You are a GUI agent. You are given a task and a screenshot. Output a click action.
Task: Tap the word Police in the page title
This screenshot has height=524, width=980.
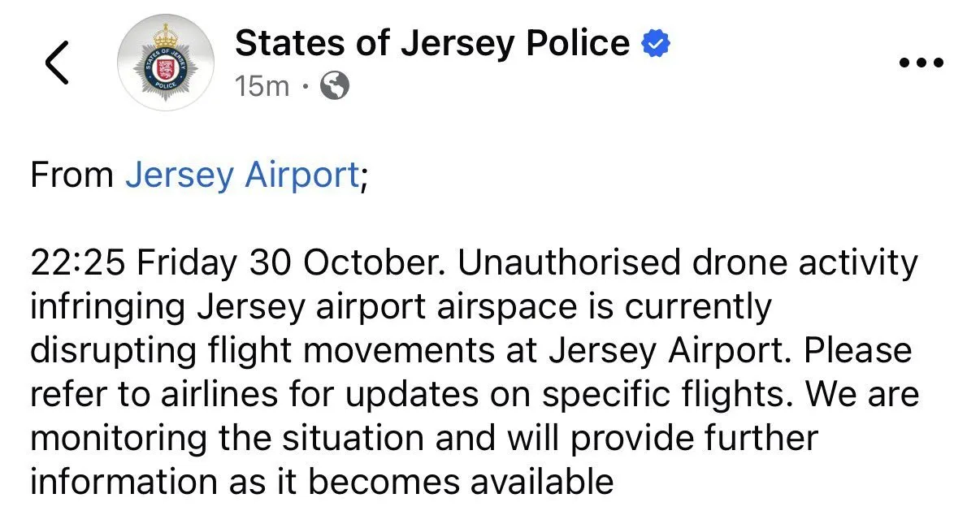point(578,43)
